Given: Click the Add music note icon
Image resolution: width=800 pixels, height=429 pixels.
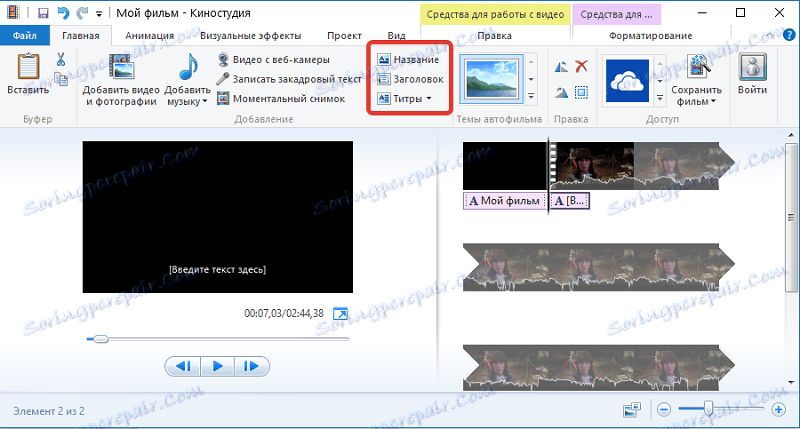Looking at the screenshot, I should (187, 66).
